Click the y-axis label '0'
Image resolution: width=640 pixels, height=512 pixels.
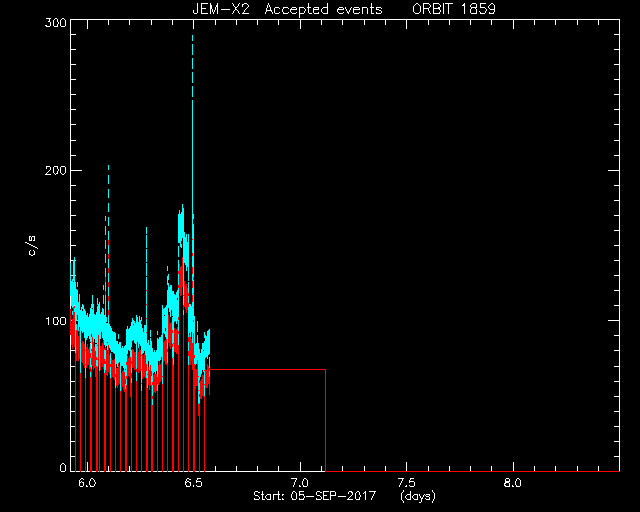pyautogui.click(x=63, y=467)
